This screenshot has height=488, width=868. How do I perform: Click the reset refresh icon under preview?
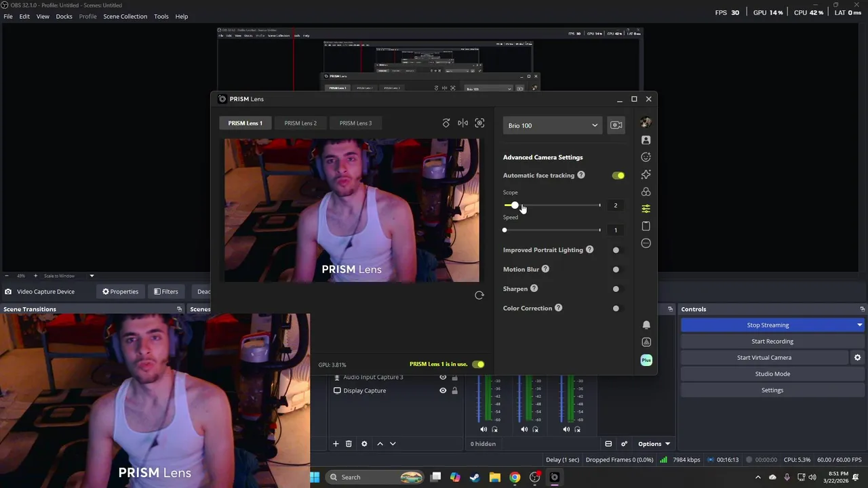click(479, 296)
